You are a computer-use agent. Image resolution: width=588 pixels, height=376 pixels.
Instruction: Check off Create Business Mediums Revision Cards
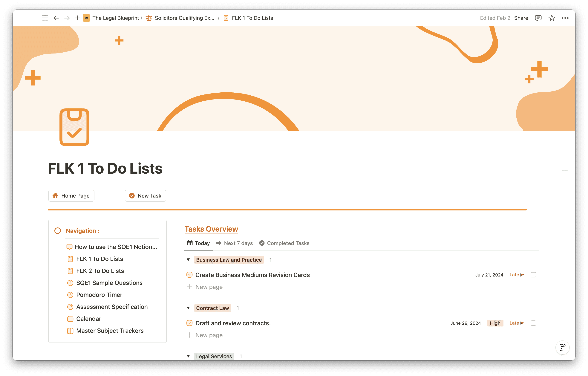[533, 275]
